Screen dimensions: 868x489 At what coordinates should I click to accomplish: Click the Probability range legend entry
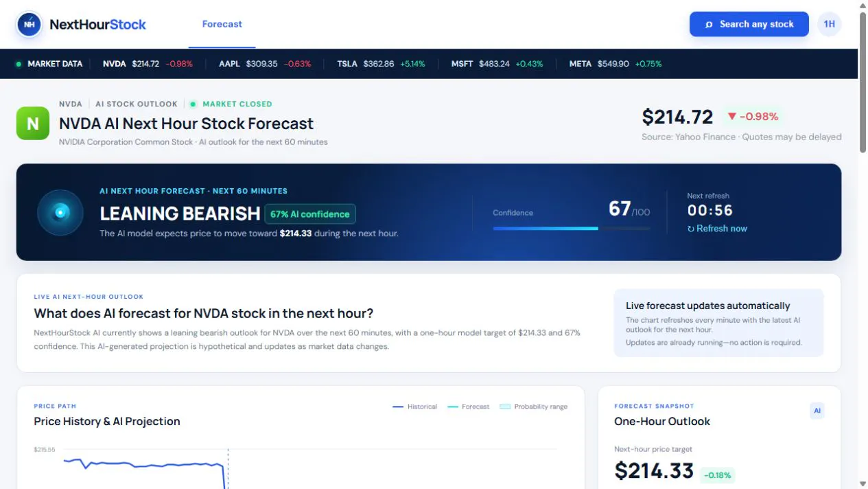pos(534,407)
